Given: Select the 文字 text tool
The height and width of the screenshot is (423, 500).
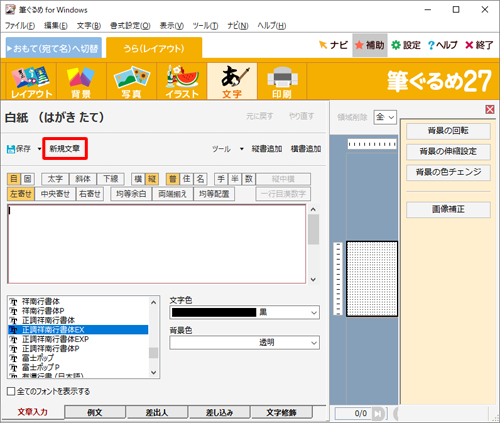Looking at the screenshot, I should pos(232,82).
